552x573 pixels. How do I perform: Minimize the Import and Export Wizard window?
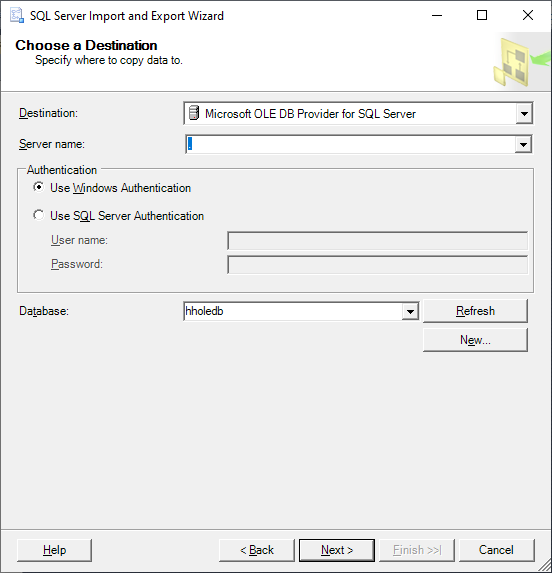[437, 15]
